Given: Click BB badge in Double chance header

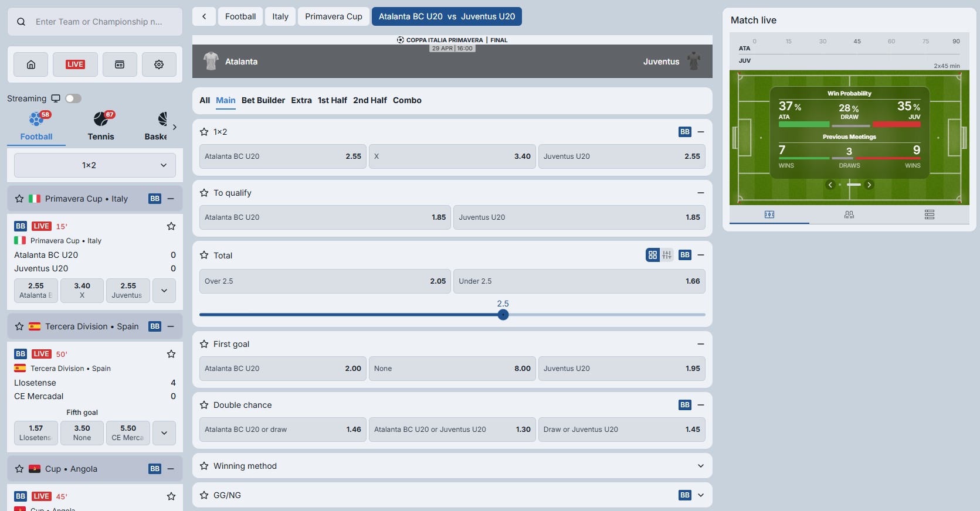Looking at the screenshot, I should point(685,405).
